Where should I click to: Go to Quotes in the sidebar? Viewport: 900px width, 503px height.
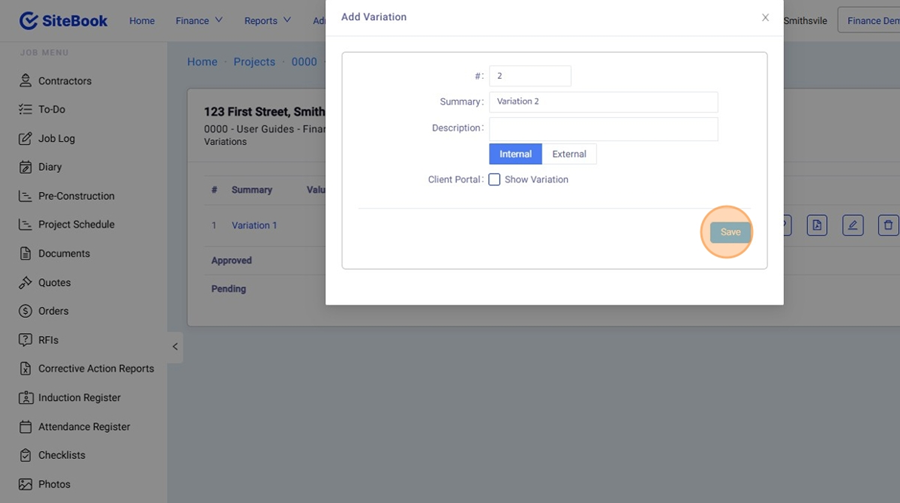pyautogui.click(x=54, y=283)
